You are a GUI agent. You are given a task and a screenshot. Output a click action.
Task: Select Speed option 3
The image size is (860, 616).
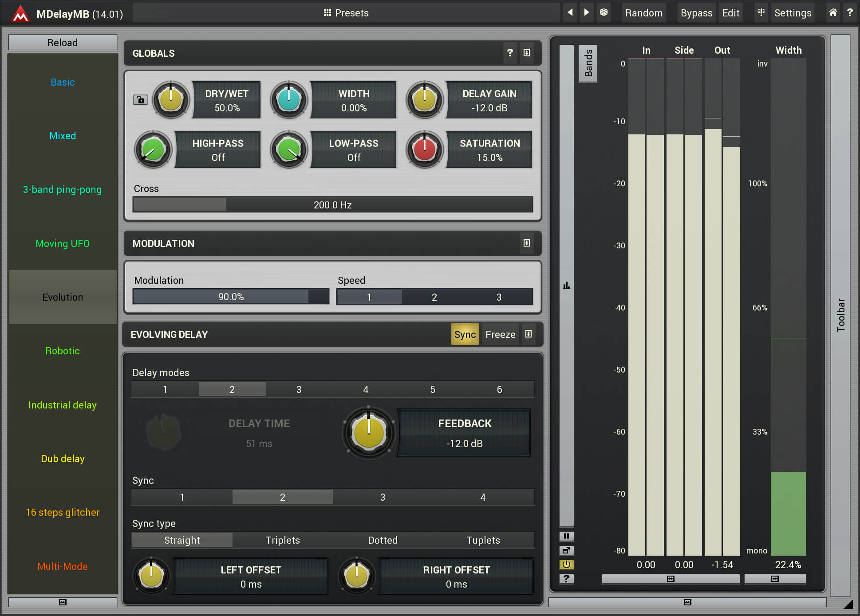coord(499,297)
